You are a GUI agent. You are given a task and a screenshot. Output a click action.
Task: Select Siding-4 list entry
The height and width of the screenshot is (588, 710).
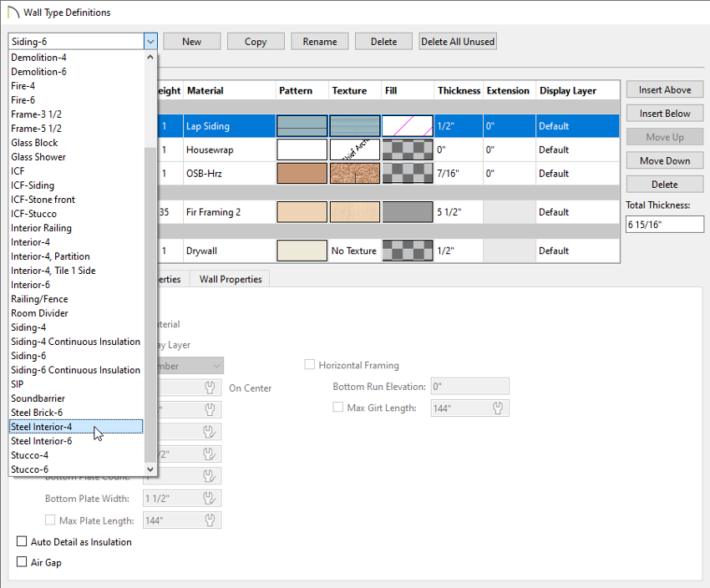76,327
